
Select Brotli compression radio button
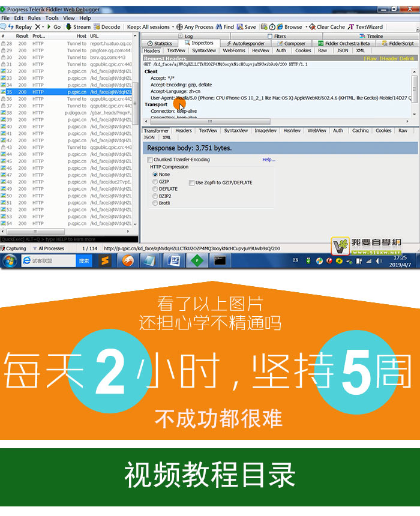(x=155, y=203)
